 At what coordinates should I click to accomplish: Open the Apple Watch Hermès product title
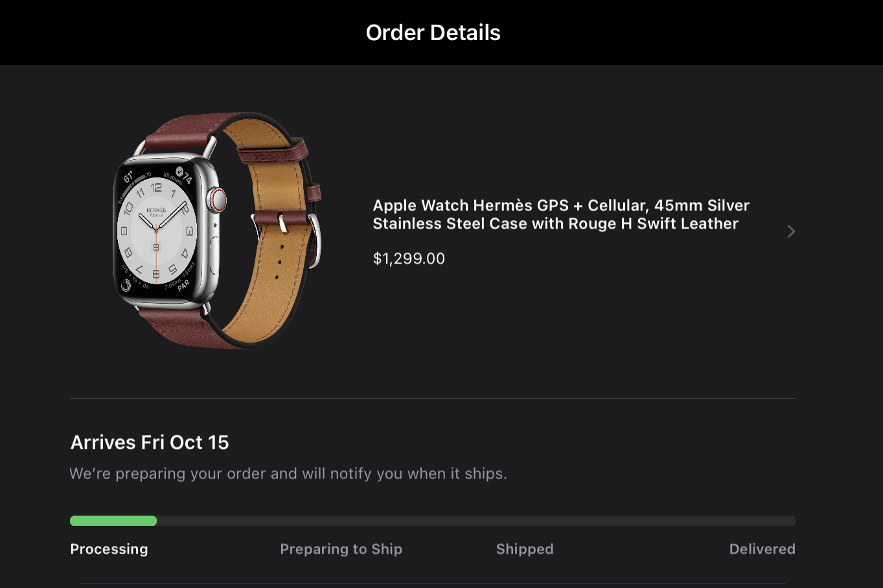click(560, 214)
